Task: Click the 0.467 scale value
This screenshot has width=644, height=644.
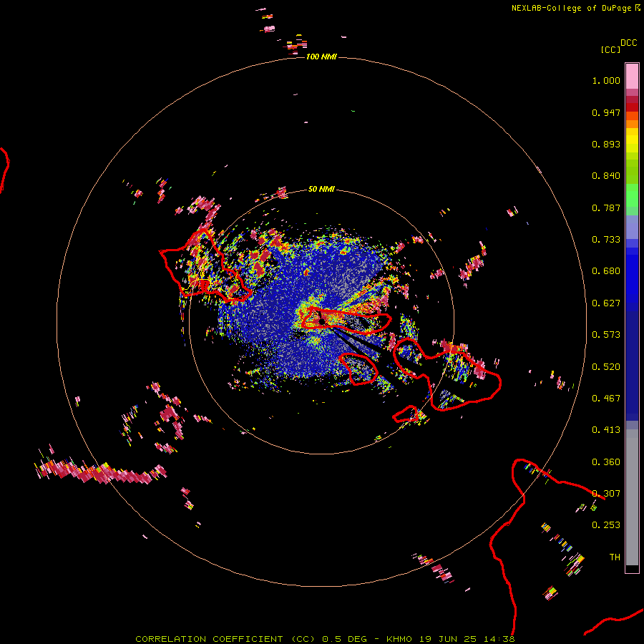Action: [x=606, y=399]
